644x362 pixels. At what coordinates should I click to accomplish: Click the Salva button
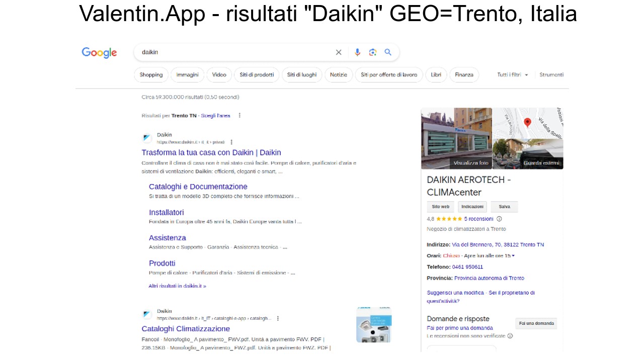[504, 207]
